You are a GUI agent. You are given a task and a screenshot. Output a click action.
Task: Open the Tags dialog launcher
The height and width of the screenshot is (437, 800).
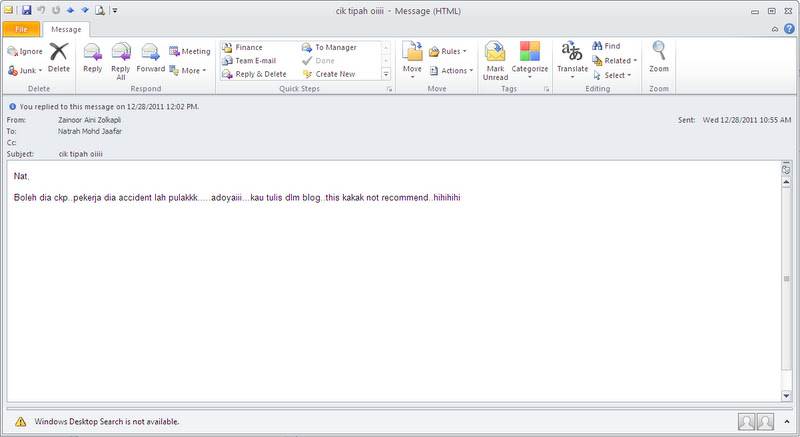click(x=546, y=89)
